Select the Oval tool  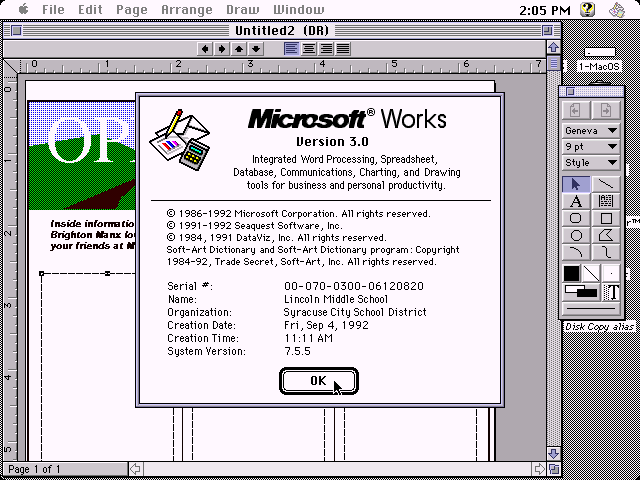tap(576, 236)
